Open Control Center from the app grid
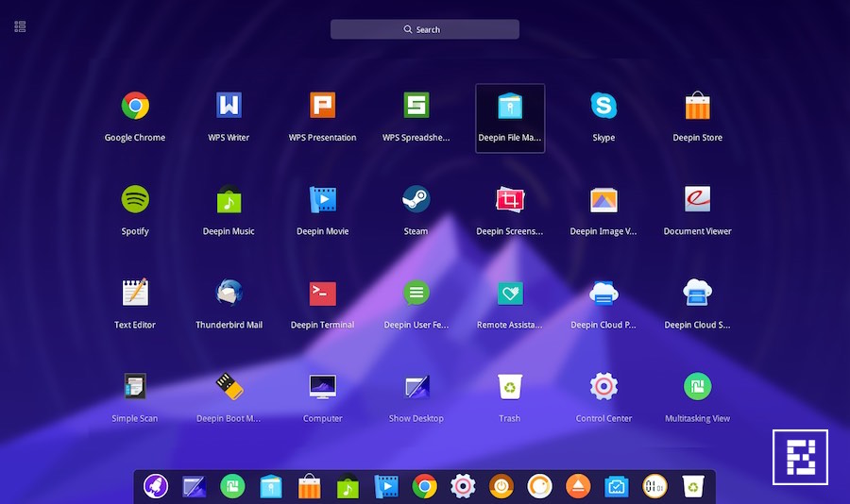Viewport: 850px width, 504px height. 603,386
